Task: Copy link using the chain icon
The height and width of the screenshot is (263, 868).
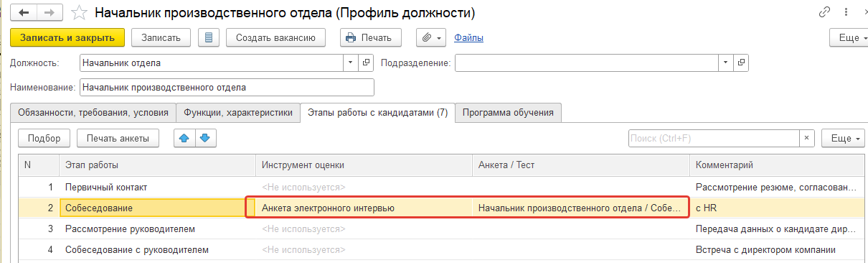Action: 825,13
